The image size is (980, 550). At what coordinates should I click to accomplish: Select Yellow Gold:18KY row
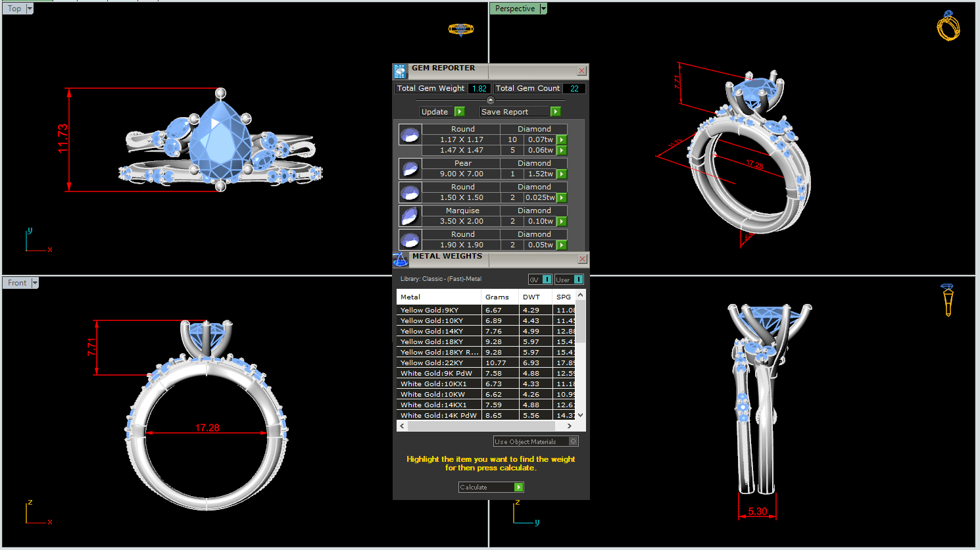pyautogui.click(x=486, y=341)
